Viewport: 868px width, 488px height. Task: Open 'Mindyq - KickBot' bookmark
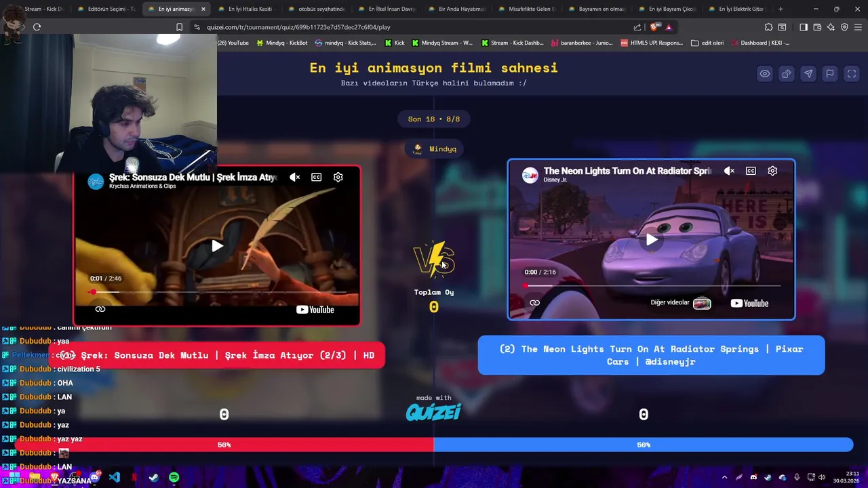coord(281,43)
